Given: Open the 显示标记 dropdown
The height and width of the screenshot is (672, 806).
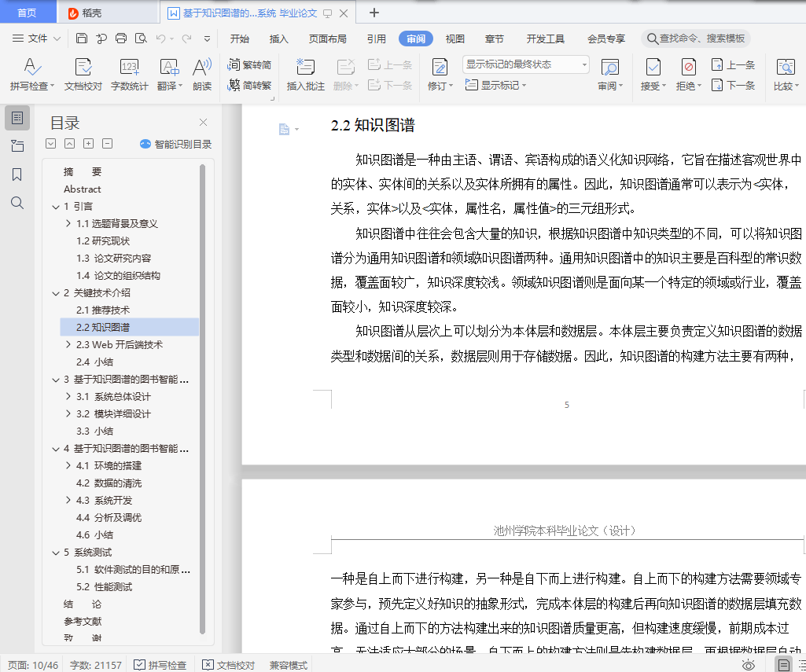Looking at the screenshot, I should pos(495,86).
